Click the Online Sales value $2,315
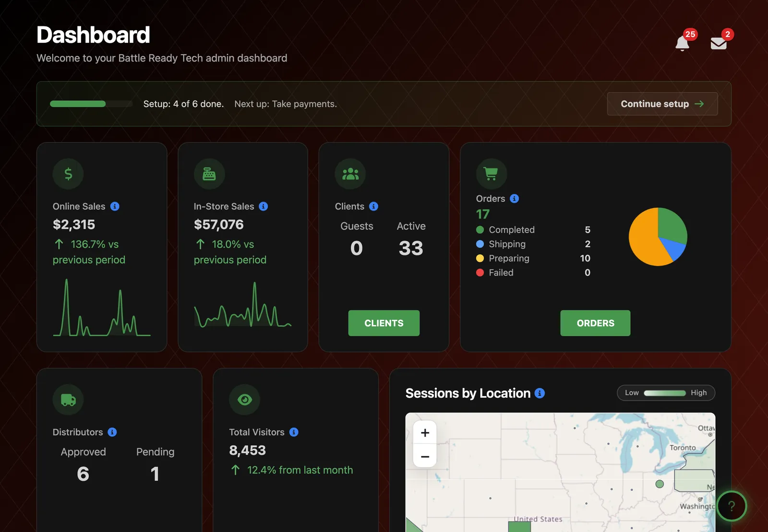768x532 pixels. (74, 225)
